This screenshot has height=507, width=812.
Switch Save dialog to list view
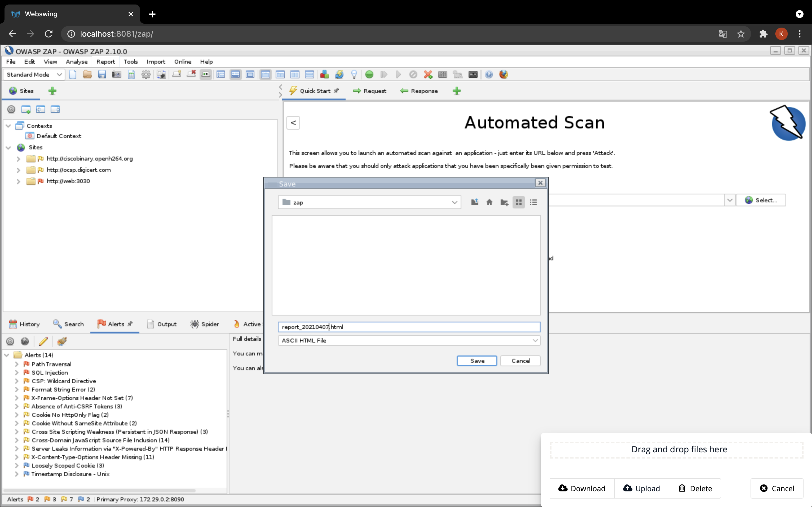click(533, 202)
